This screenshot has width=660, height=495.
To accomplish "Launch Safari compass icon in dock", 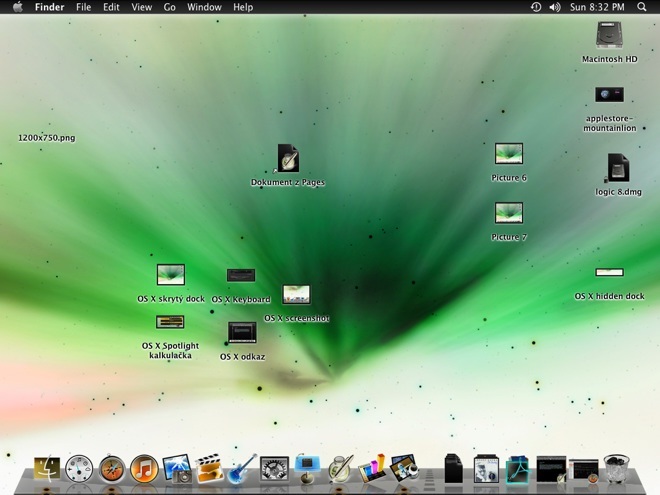I will coord(112,468).
